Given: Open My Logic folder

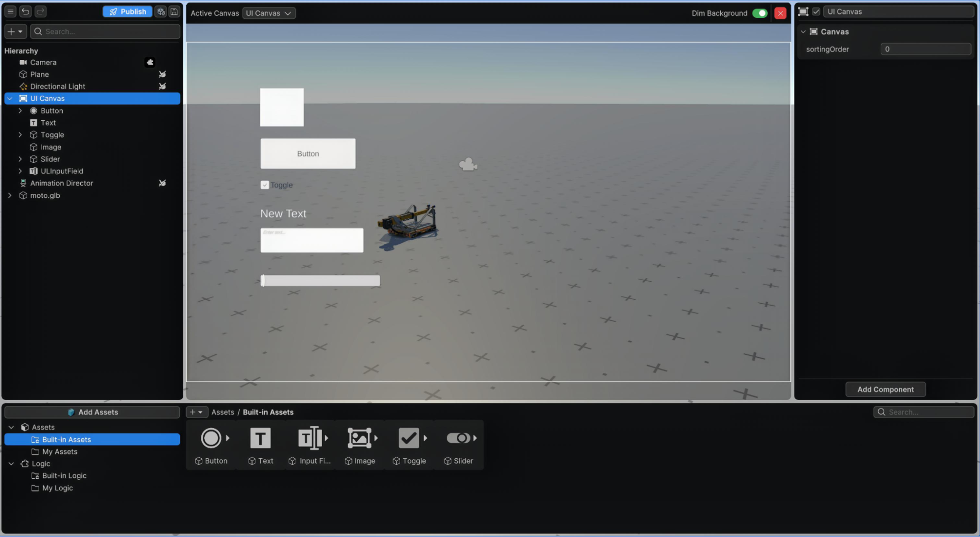Looking at the screenshot, I should pyautogui.click(x=57, y=488).
